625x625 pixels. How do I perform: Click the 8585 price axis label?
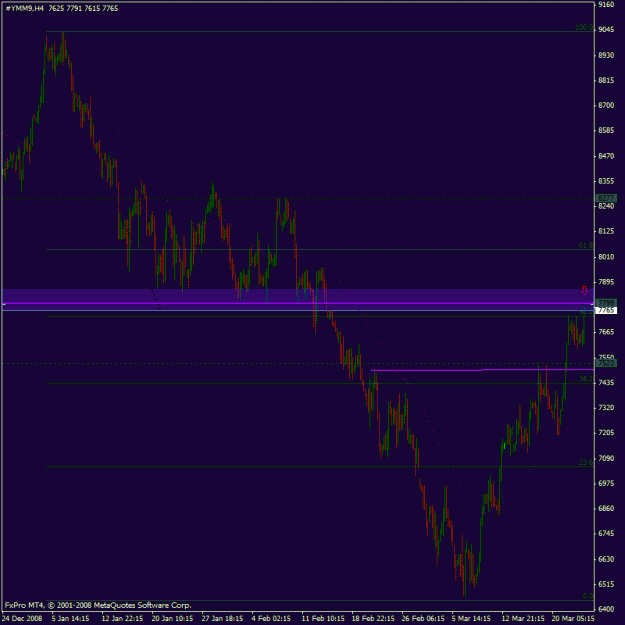606,130
